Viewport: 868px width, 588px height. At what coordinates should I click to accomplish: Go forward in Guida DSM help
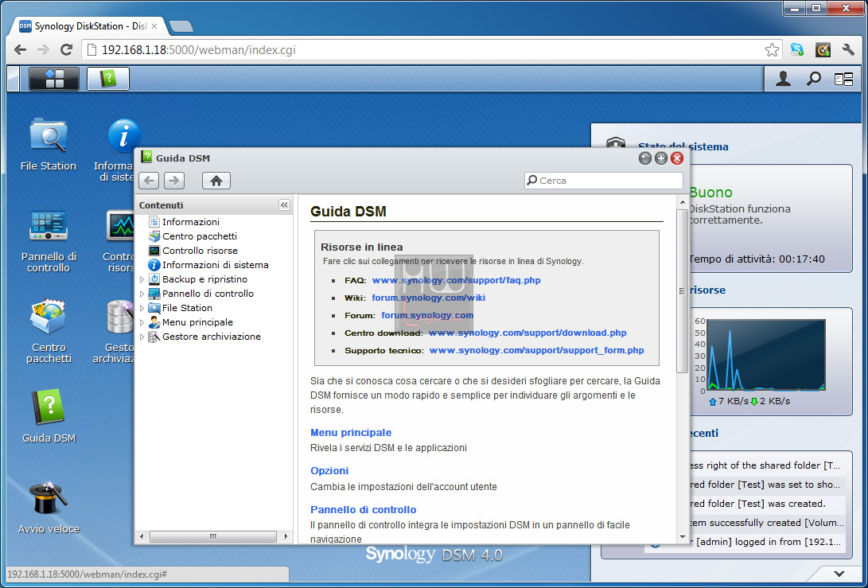174,181
